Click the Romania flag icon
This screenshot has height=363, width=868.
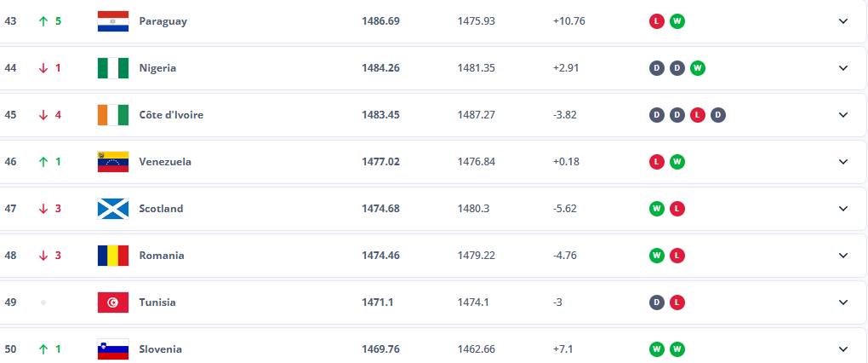pyautogui.click(x=113, y=256)
